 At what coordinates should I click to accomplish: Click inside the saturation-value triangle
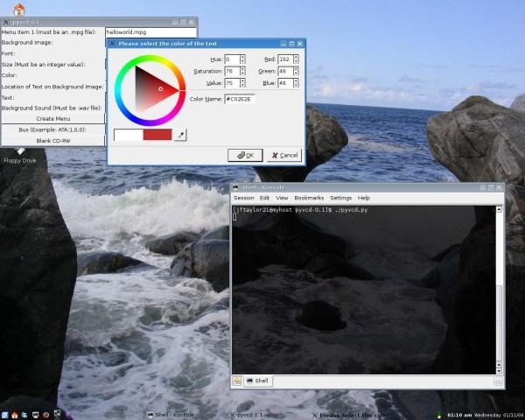pyautogui.click(x=150, y=89)
